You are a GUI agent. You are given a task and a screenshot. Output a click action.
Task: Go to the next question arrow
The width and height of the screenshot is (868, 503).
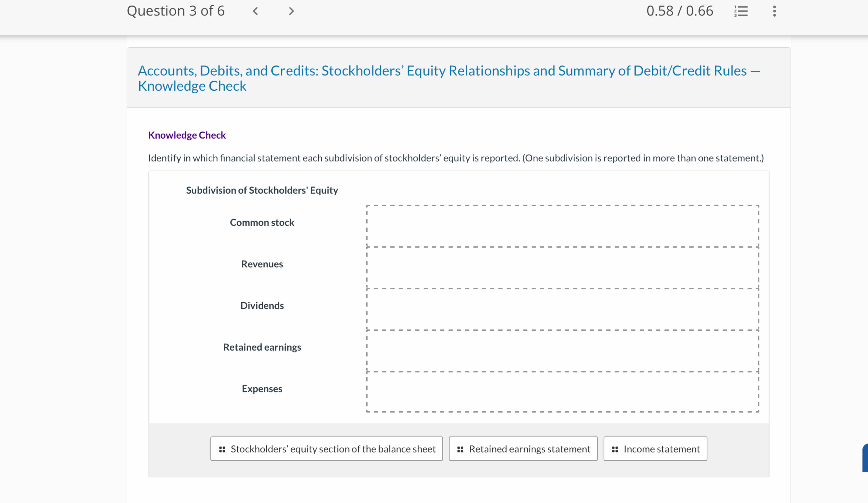tap(291, 11)
